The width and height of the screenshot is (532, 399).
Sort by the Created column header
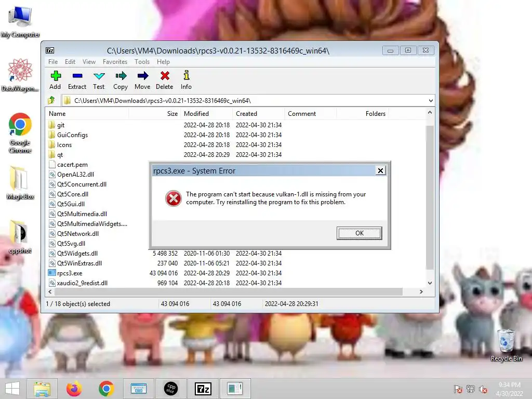[x=258, y=114]
